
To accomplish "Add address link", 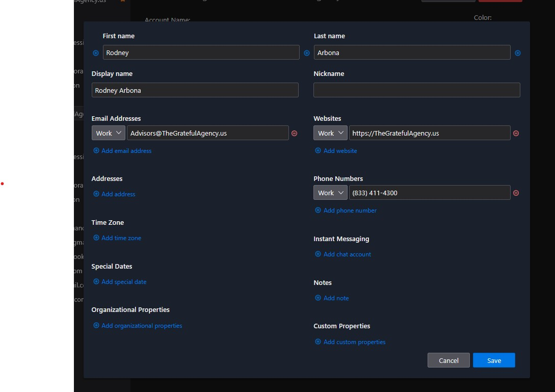I will [x=114, y=194].
